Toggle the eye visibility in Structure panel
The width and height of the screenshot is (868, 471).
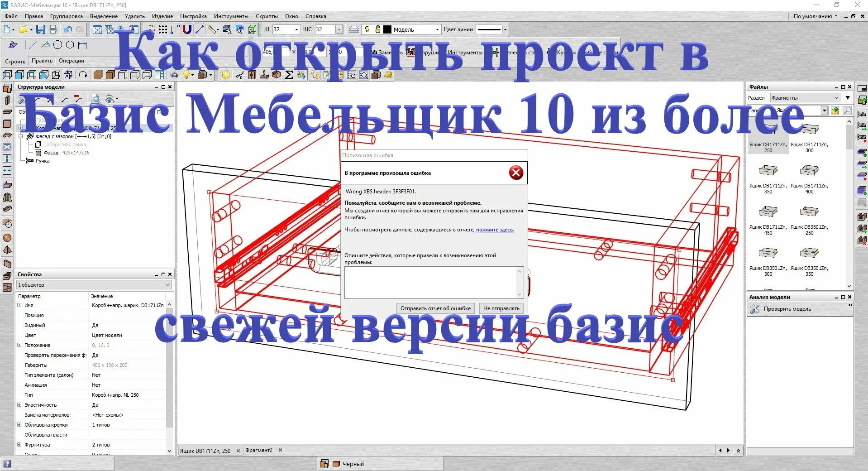(109, 99)
